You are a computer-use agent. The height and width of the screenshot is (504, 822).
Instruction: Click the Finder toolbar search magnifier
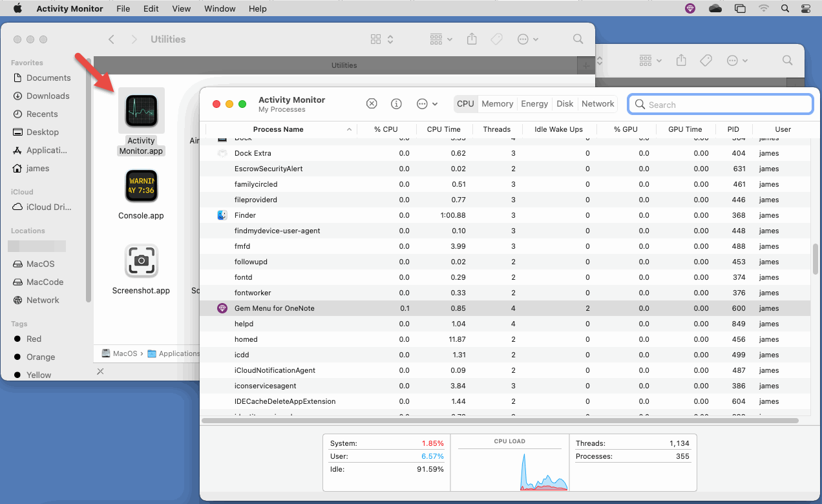pos(578,39)
